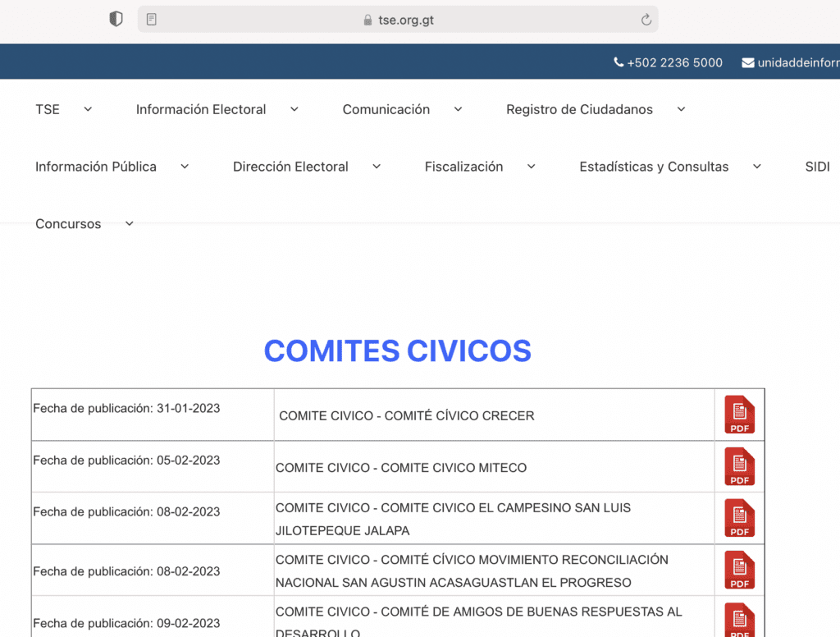Open the Registro de Ciudadanos menu

(x=579, y=109)
